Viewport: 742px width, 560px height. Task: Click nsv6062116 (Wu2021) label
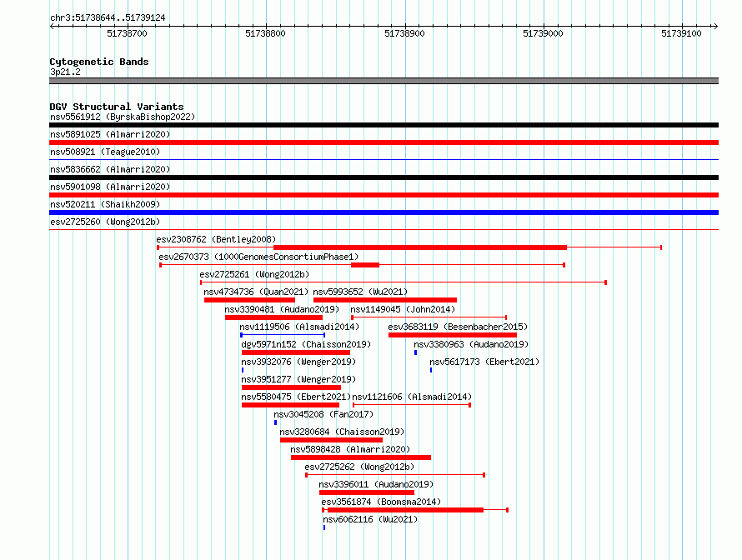(x=370, y=519)
